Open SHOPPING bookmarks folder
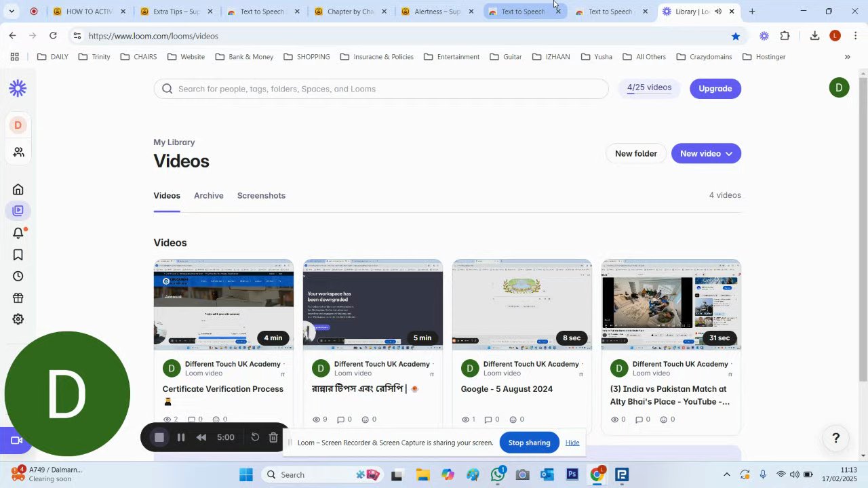The width and height of the screenshot is (868, 488). [307, 57]
